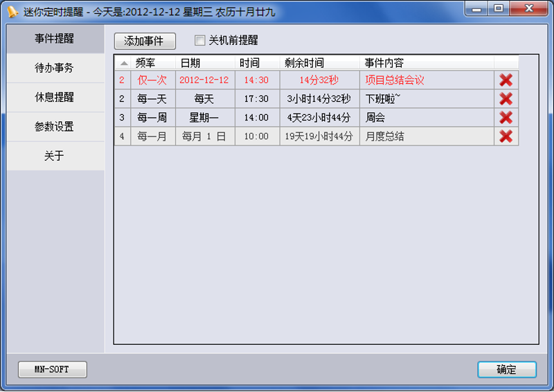554x392 pixels.
Task: Sort by the 频率 column header
Action: [x=153, y=63]
